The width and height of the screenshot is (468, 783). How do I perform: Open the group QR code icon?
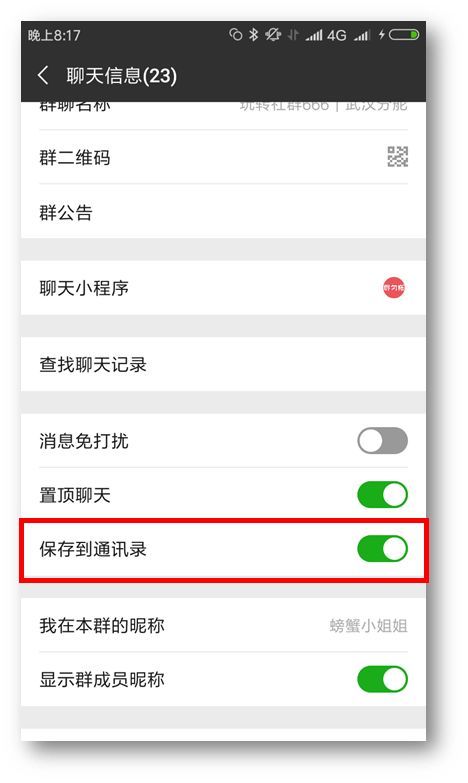click(398, 156)
